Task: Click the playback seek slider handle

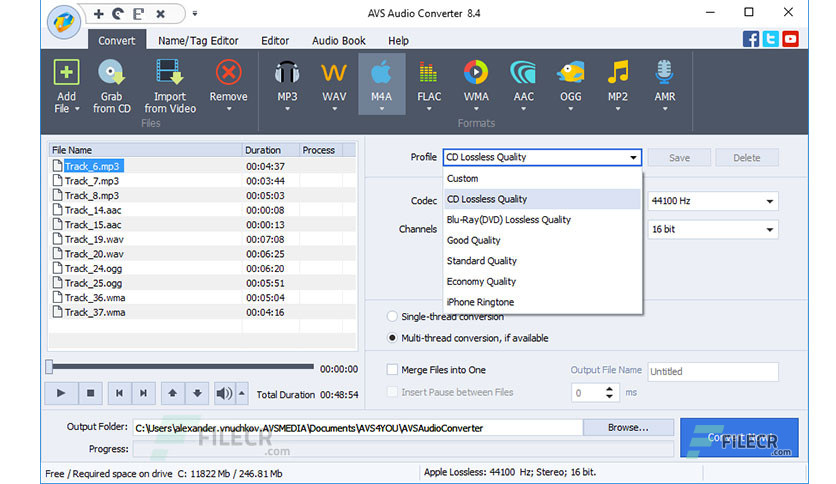Action: [x=49, y=367]
